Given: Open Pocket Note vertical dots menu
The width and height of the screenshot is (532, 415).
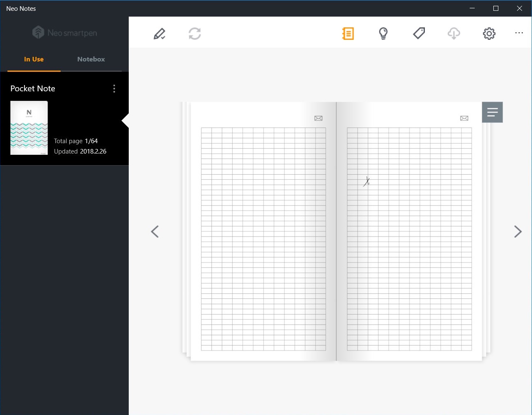Looking at the screenshot, I should click(x=114, y=88).
